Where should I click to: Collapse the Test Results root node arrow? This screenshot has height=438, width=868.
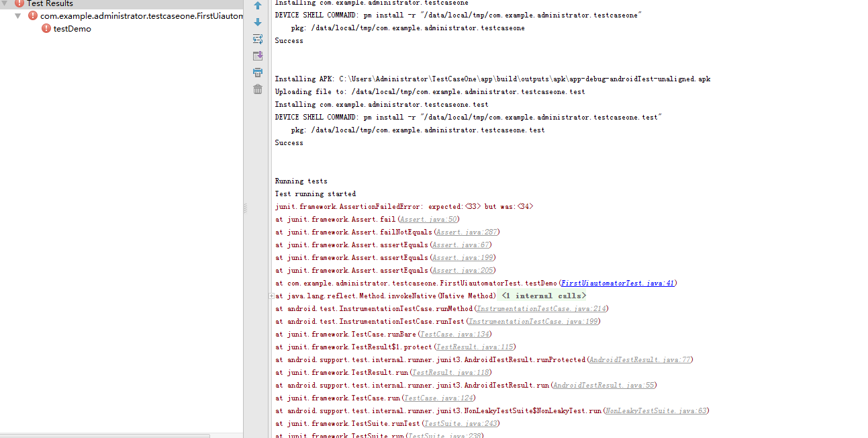(5, 3)
